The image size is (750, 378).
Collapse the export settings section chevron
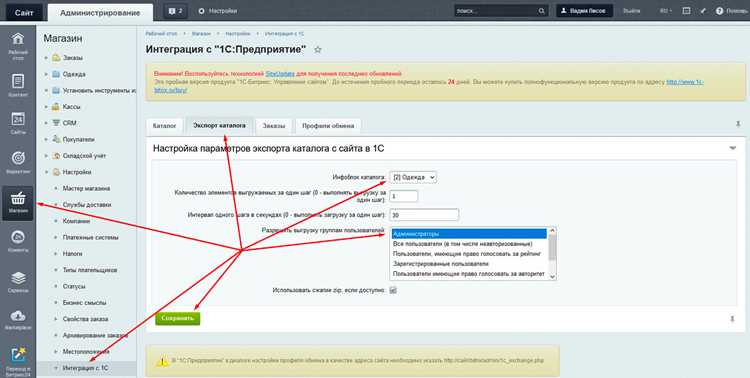tap(732, 148)
